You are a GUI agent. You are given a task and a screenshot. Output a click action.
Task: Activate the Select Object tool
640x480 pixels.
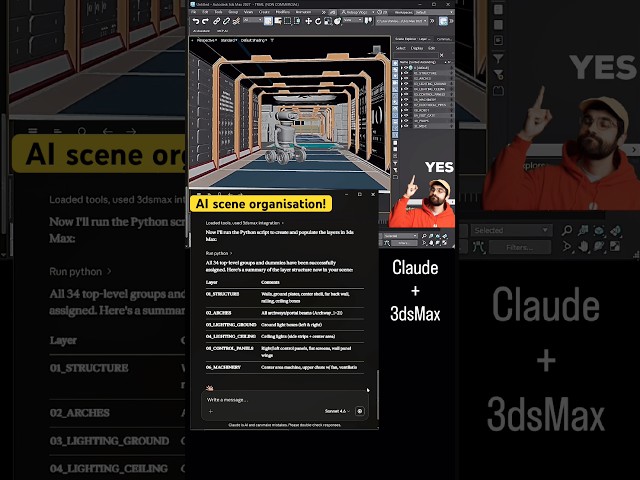click(268, 21)
